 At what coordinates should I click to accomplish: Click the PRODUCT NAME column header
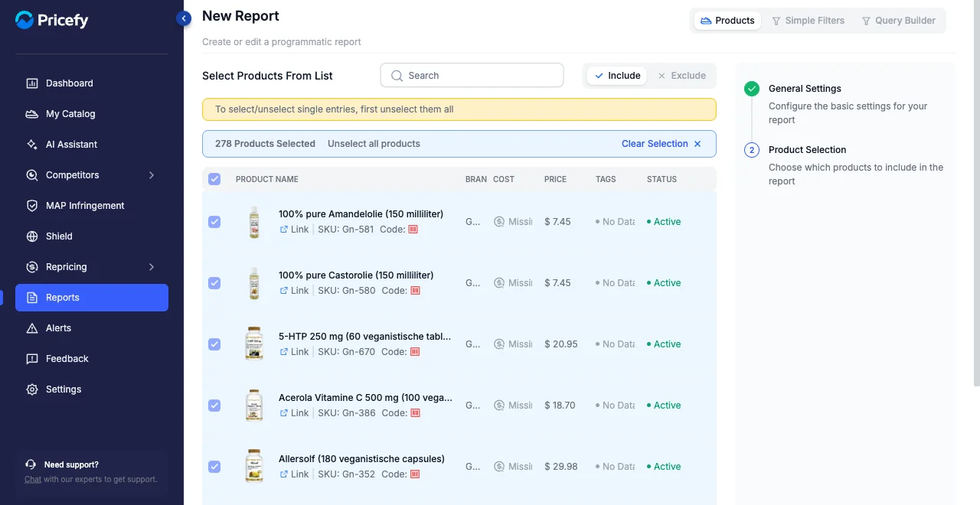click(267, 179)
